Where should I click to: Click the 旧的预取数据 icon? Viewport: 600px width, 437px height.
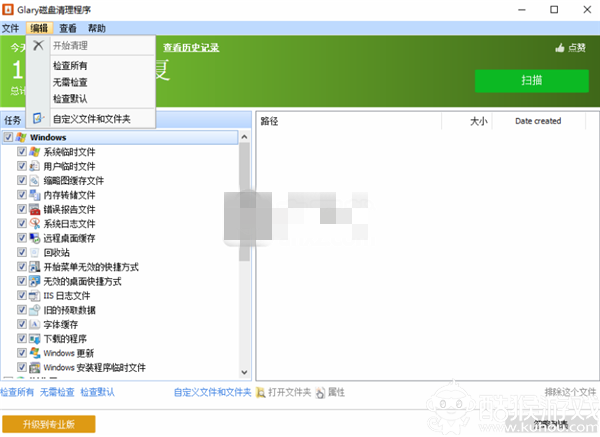point(34,310)
